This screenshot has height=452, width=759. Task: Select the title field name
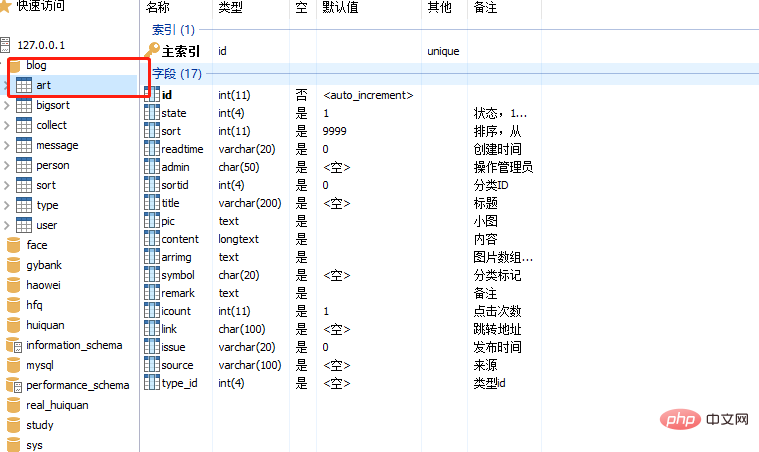coord(170,203)
